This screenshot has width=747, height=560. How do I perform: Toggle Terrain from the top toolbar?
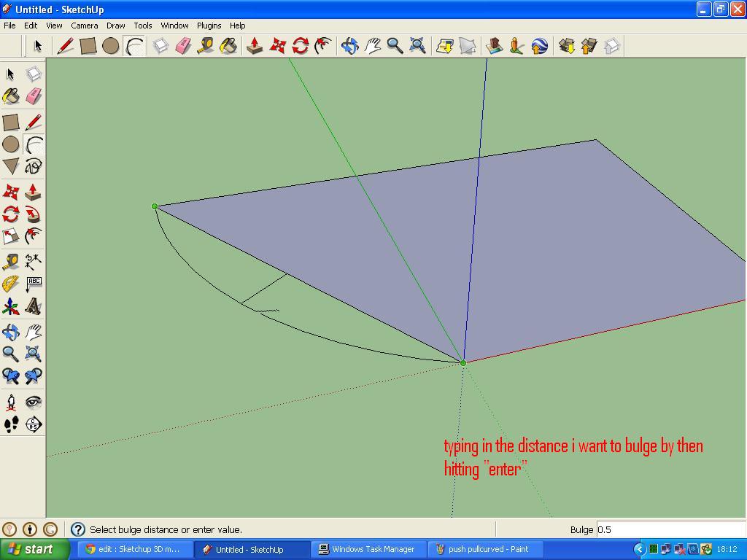coord(468,46)
